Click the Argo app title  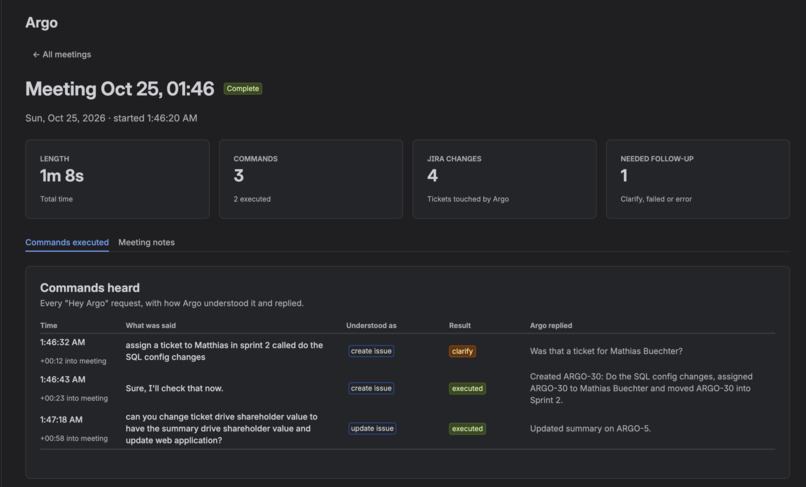coord(42,23)
